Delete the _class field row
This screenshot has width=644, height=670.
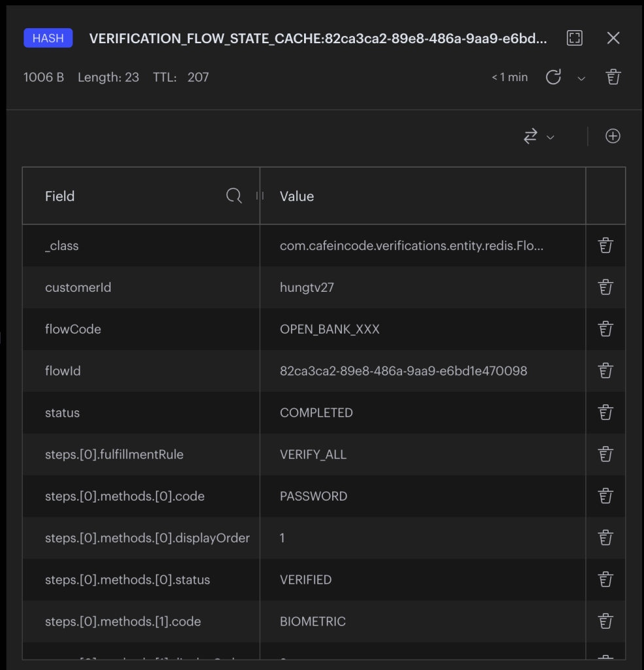605,246
